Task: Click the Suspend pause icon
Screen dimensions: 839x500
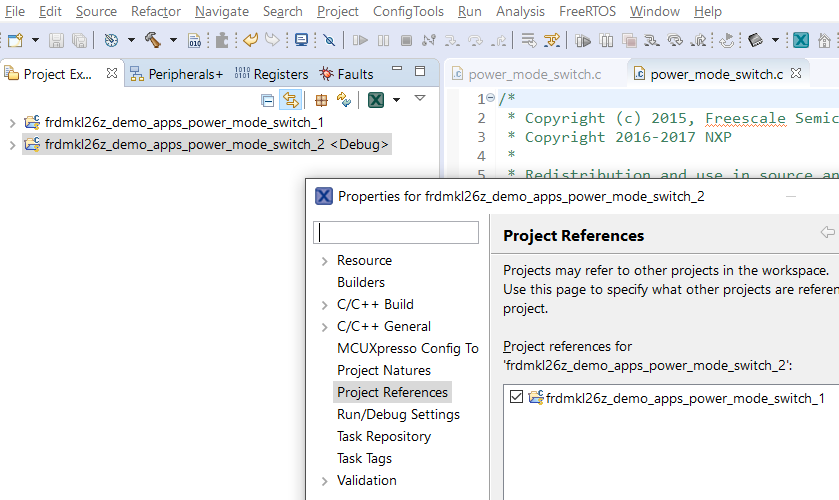Action: point(383,40)
